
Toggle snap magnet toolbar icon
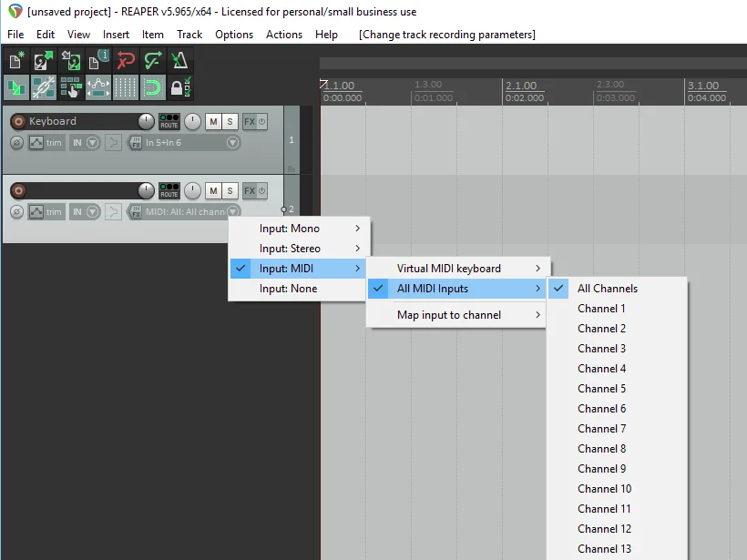pos(152,87)
